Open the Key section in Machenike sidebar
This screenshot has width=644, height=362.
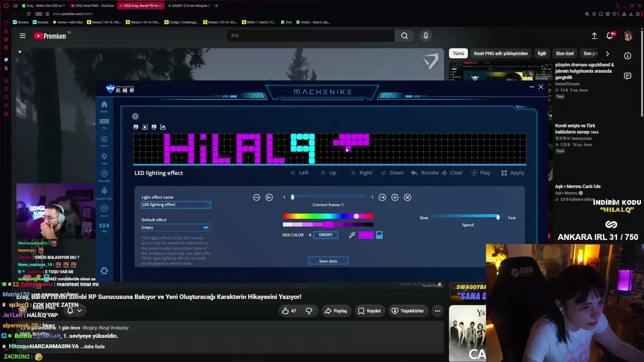pyautogui.click(x=104, y=123)
